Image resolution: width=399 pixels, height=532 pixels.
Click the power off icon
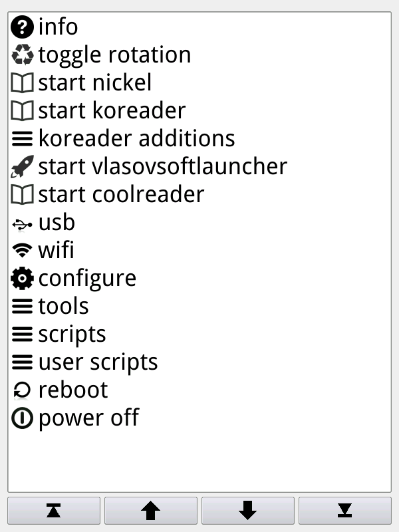tap(23, 418)
